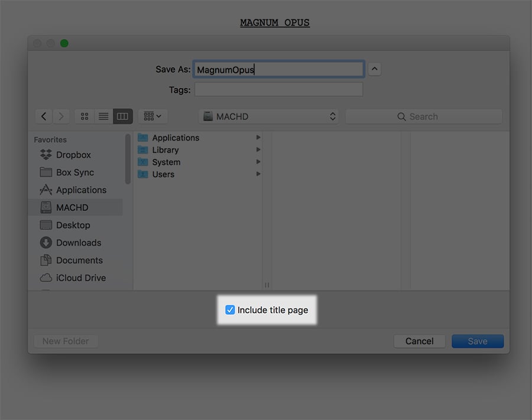Select Documents in the sidebar
532x420 pixels.
[79, 260]
